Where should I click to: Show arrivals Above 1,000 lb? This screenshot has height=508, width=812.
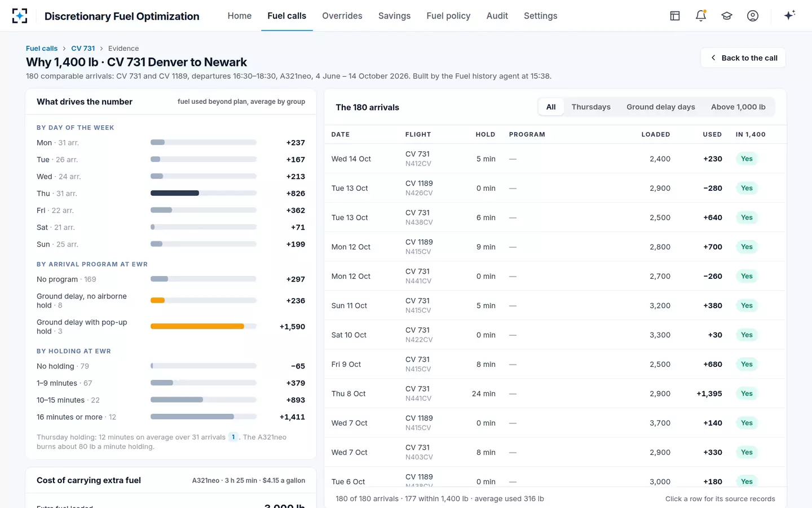click(x=738, y=107)
